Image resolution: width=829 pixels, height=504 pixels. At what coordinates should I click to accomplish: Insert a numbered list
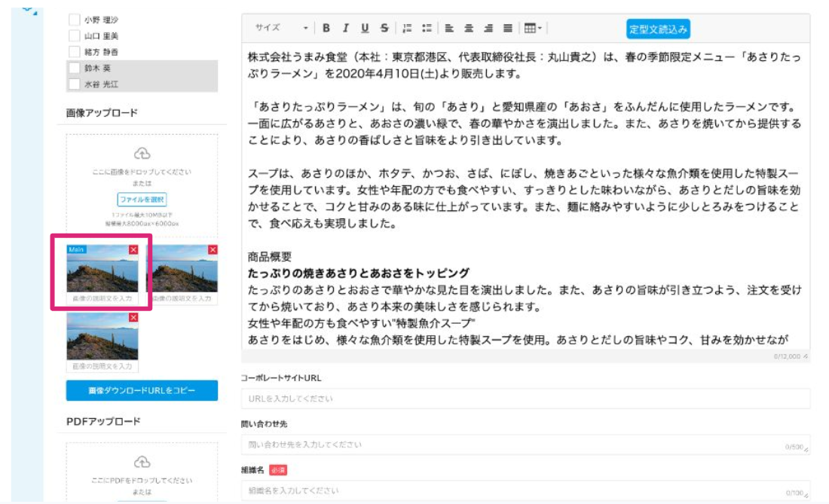(x=407, y=28)
